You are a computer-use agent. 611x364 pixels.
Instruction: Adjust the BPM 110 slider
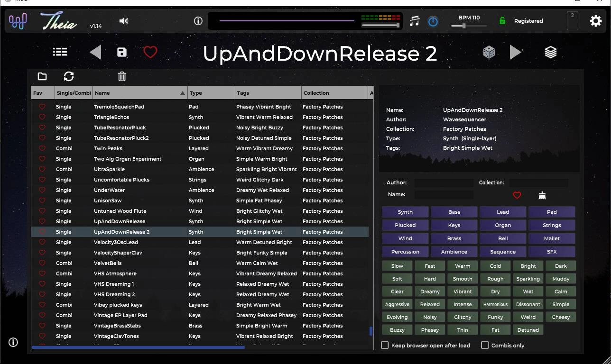[469, 26]
